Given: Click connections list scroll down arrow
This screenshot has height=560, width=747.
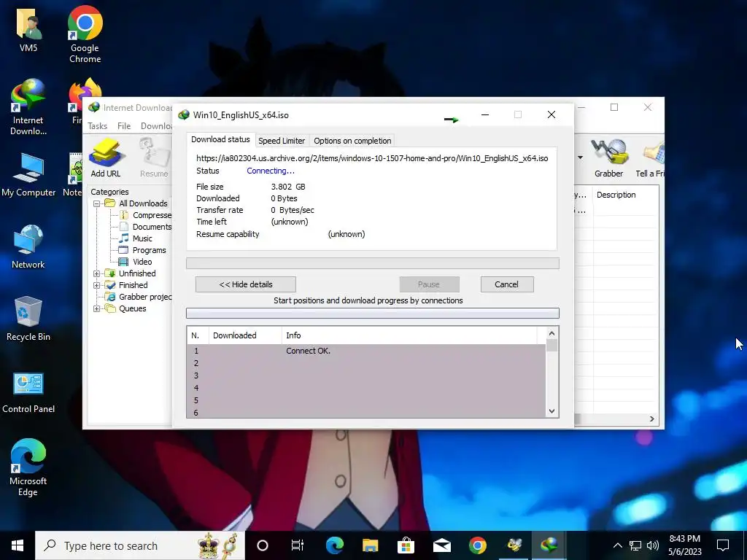Looking at the screenshot, I should pyautogui.click(x=551, y=411).
